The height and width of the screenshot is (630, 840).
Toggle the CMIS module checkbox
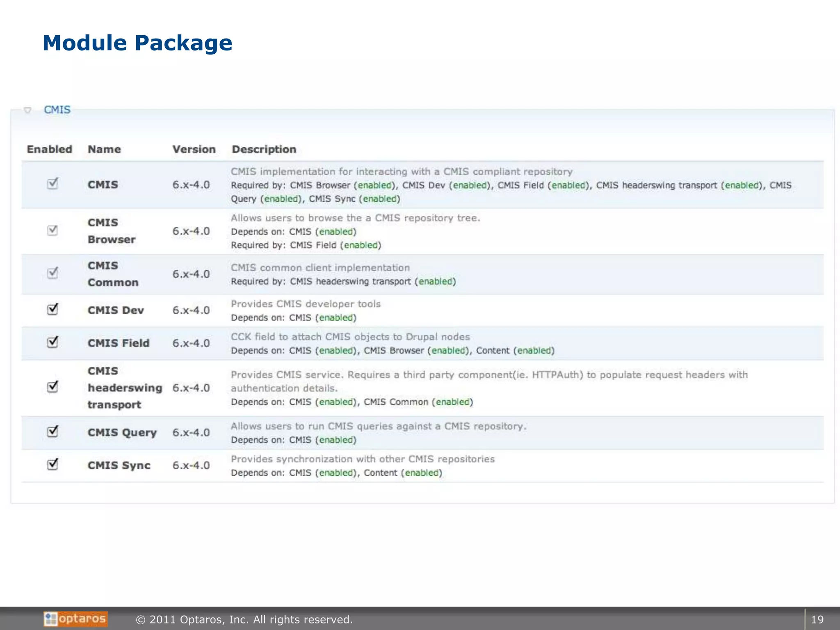pyautogui.click(x=52, y=183)
